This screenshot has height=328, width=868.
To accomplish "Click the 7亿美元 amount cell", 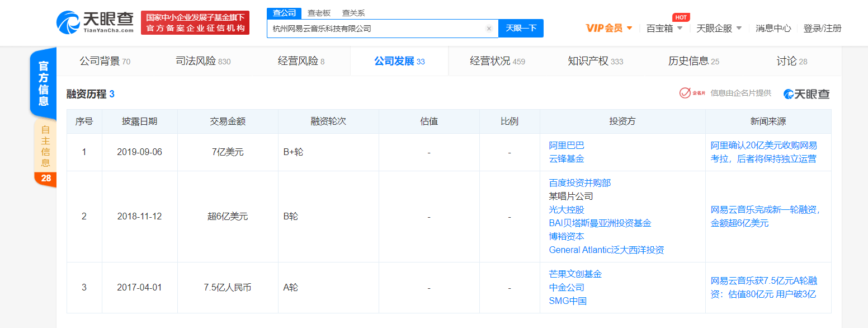I will click(228, 152).
